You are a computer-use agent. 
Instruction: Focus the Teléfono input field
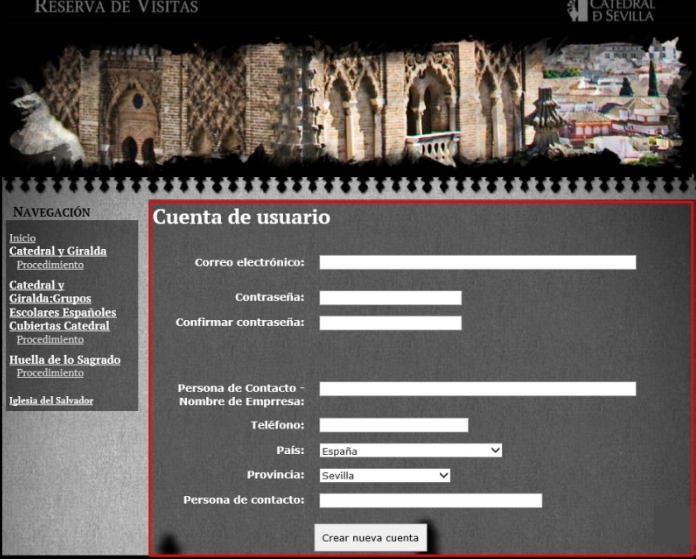(x=394, y=425)
